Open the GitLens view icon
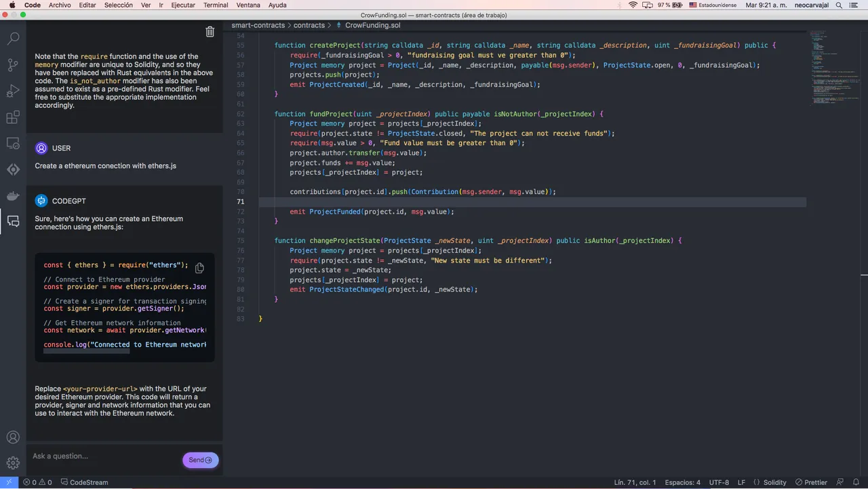 [x=13, y=170]
